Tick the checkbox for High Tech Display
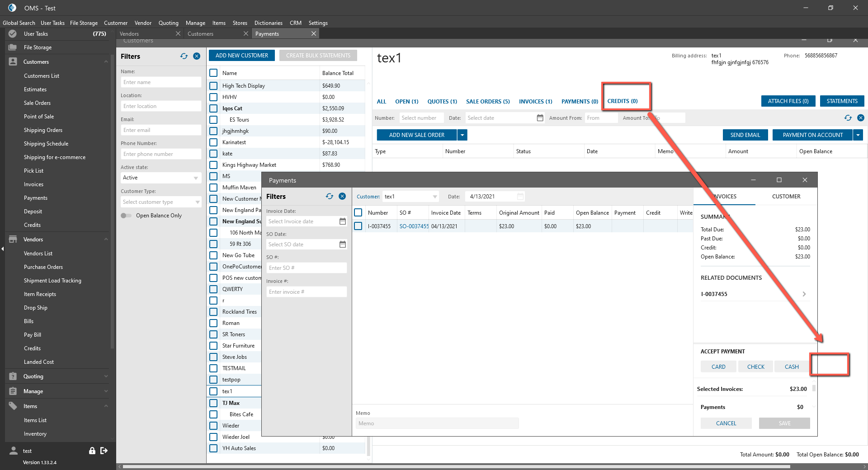Image resolution: width=868 pixels, height=470 pixels. pyautogui.click(x=213, y=86)
